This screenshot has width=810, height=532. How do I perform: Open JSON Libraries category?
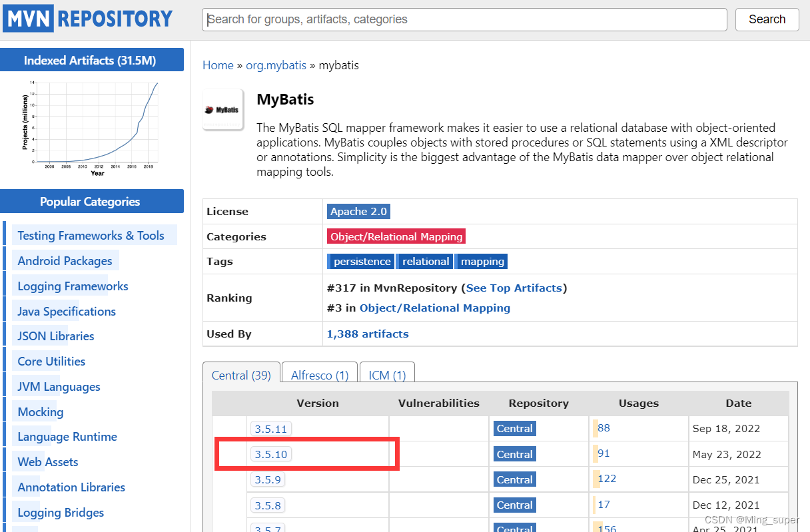pos(56,336)
